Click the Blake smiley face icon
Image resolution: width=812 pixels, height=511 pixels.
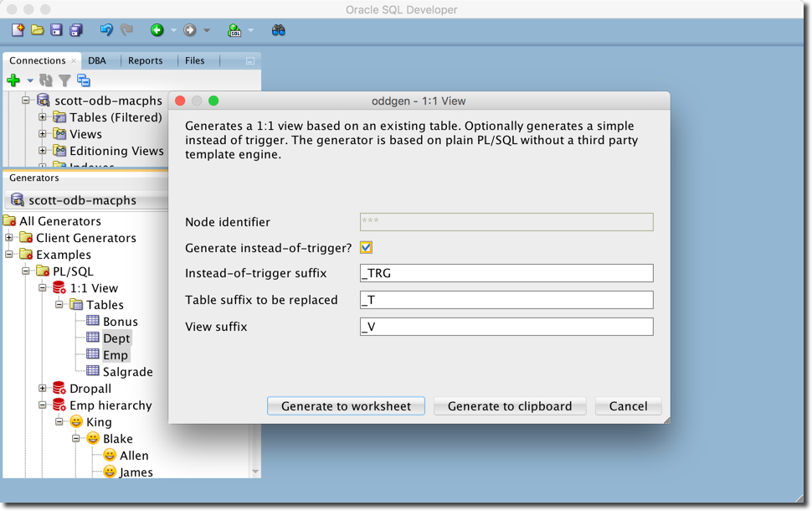93,438
